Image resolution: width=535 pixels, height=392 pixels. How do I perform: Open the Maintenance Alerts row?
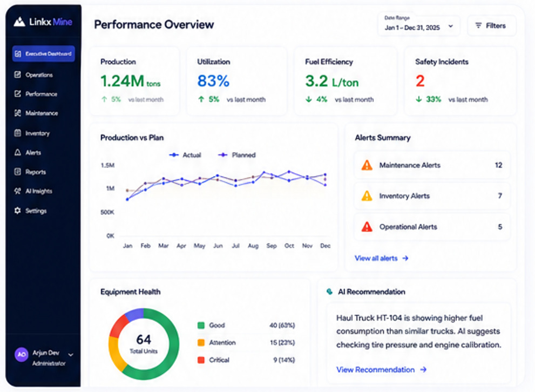click(x=431, y=165)
